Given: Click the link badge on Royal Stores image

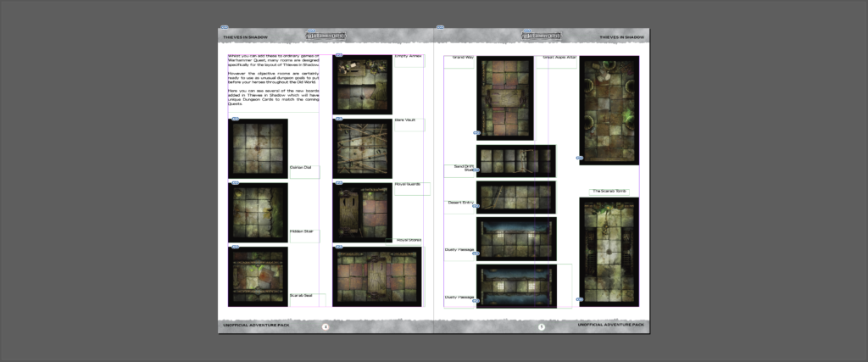Looking at the screenshot, I should (x=339, y=247).
